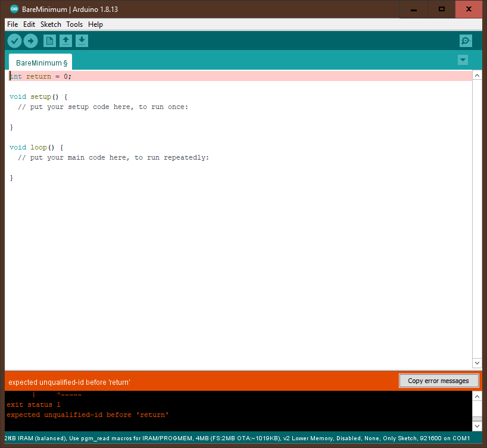The width and height of the screenshot is (487, 448).
Task: Open the Serial Monitor
Action: (466, 41)
